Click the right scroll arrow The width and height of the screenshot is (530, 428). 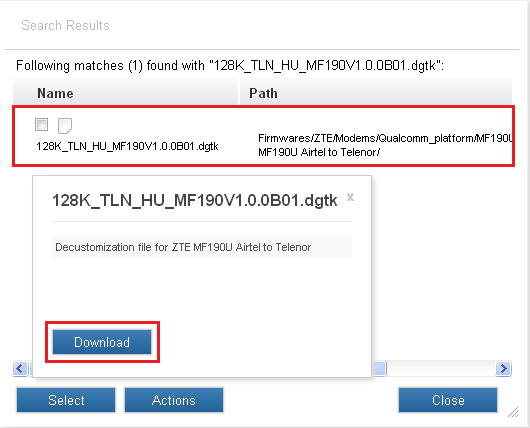504,368
